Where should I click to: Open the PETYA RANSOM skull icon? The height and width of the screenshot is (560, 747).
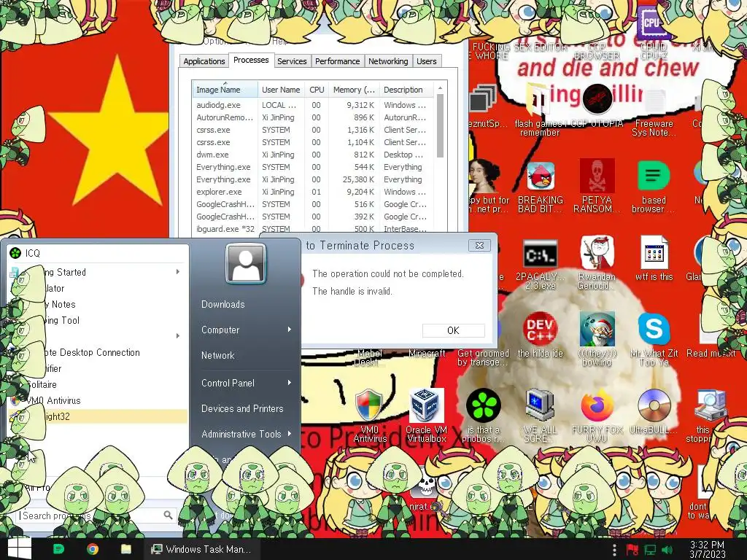(x=597, y=176)
